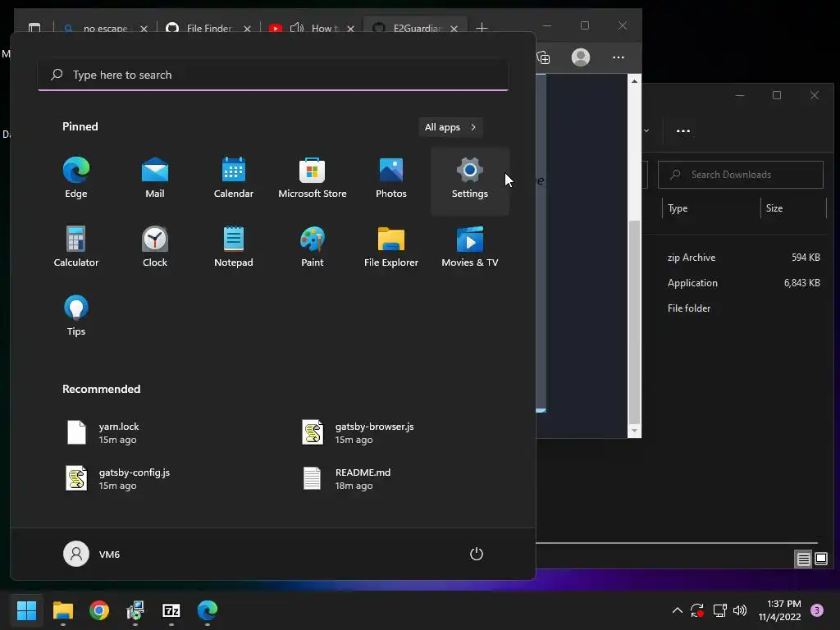Viewport: 840px width, 630px height.
Task: Open the Tips app
Action: click(76, 316)
